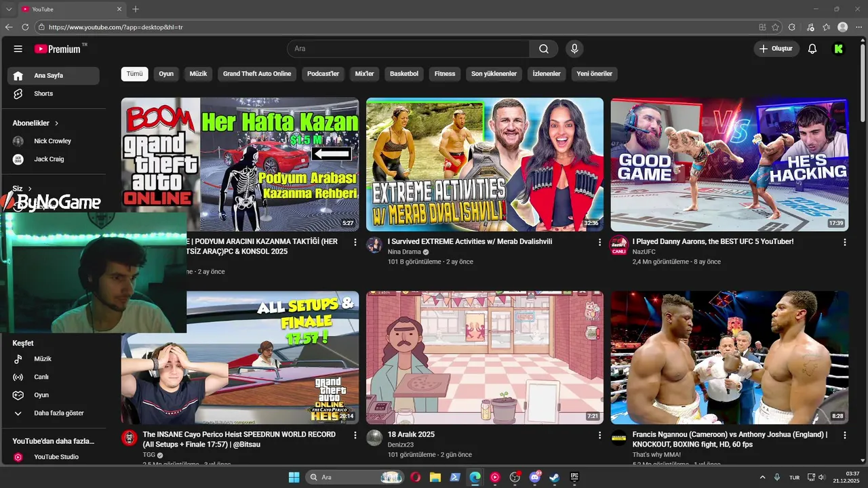Show hidden system tray icons

click(762, 477)
